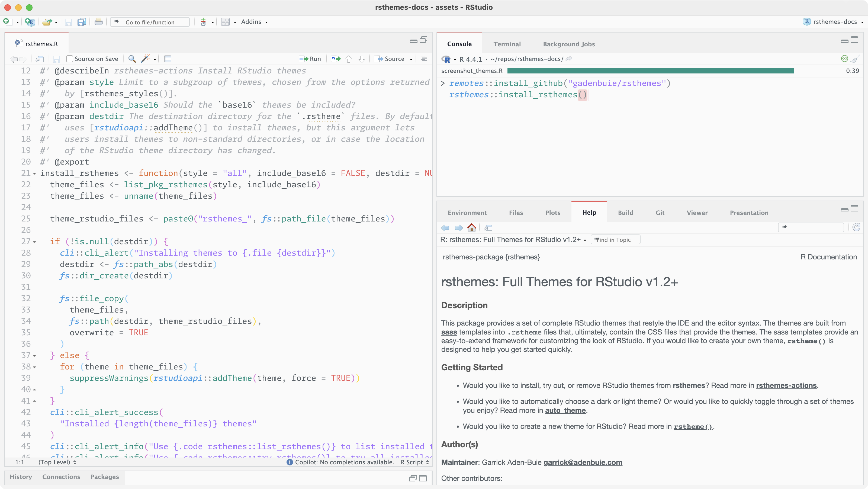This screenshot has width=868, height=489.
Task: Click the save all documents icon
Action: [82, 22]
